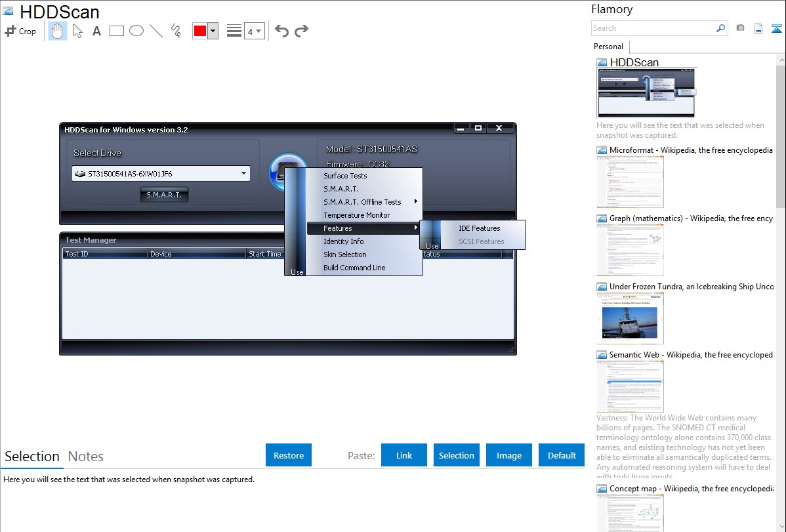Open the Semantic Web snapshot thumbnail
The image size is (786, 532).
[630, 386]
